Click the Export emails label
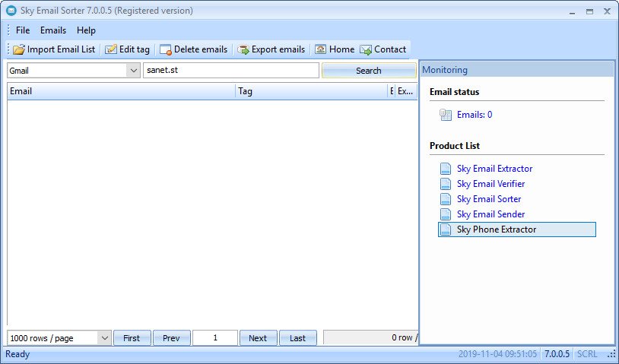The image size is (619, 364). [x=278, y=49]
